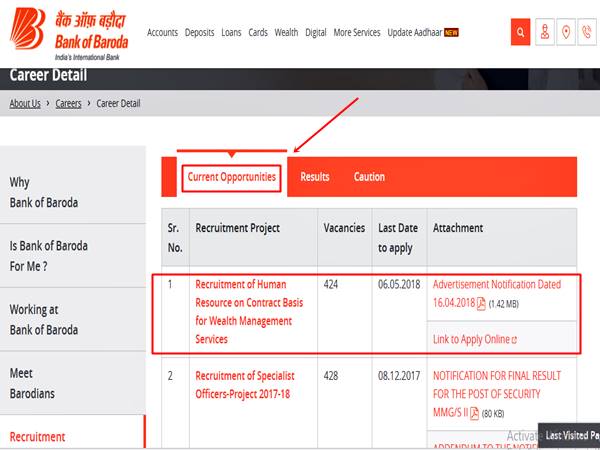
Task: Open Recruitment of Specialist Officers-Project 2017-18
Action: pos(245,385)
